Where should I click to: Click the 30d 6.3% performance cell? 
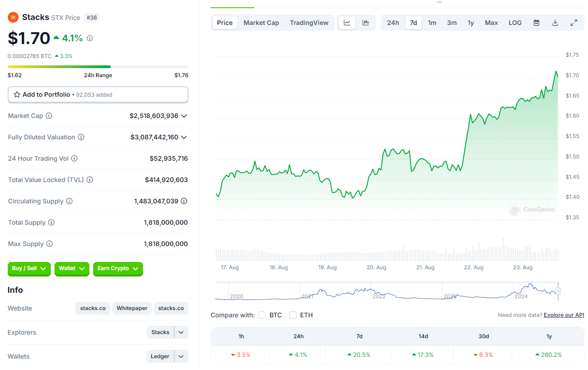[x=483, y=355]
